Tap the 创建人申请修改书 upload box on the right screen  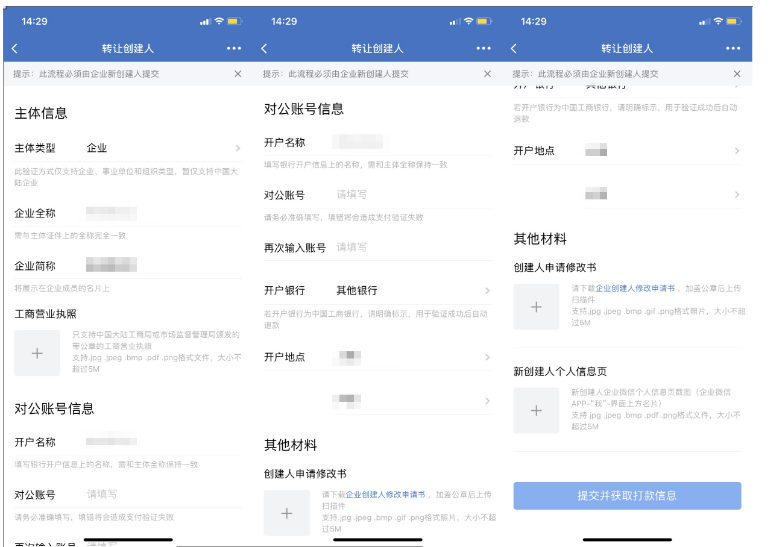click(536, 307)
